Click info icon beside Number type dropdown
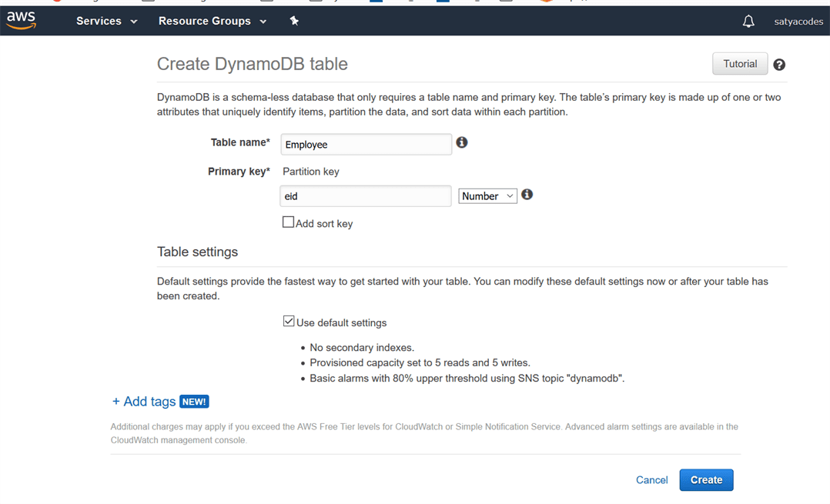Viewport: 830px width, 504px height. click(527, 195)
